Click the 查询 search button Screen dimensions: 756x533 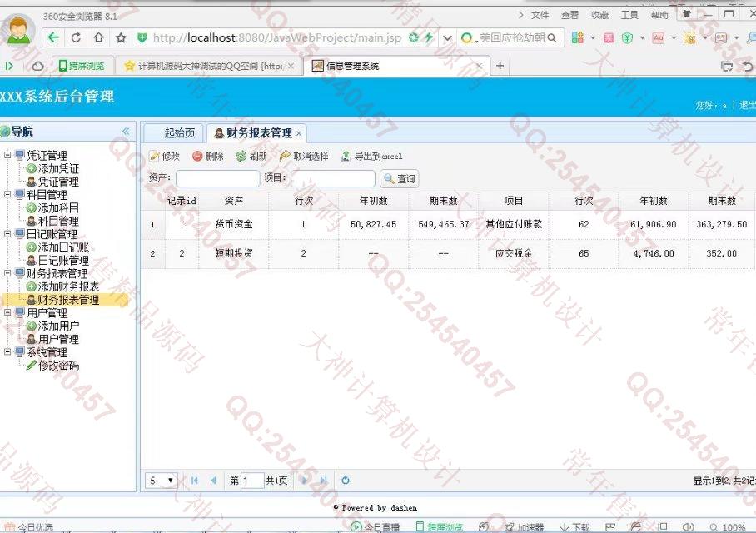click(399, 179)
